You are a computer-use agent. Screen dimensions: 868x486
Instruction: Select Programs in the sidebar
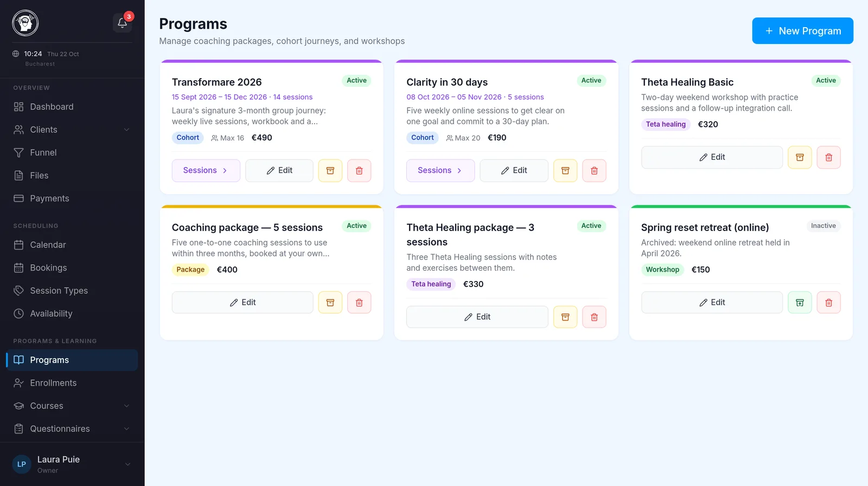(72, 360)
